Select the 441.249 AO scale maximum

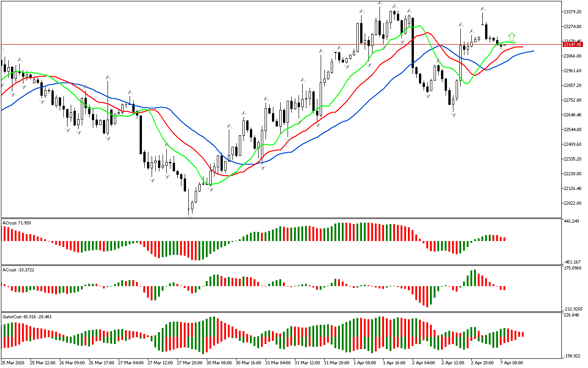coord(573,221)
